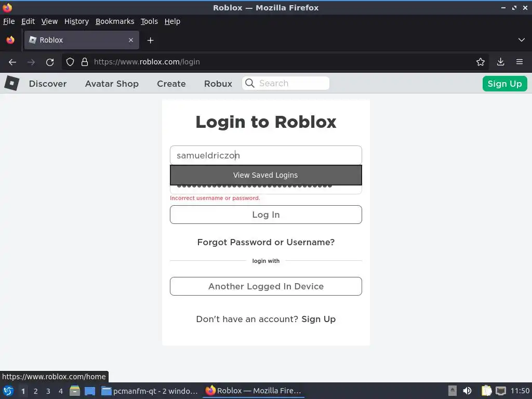The height and width of the screenshot is (399, 532).
Task: Open the volume speaker icon in tray
Action: pyautogui.click(x=467, y=391)
